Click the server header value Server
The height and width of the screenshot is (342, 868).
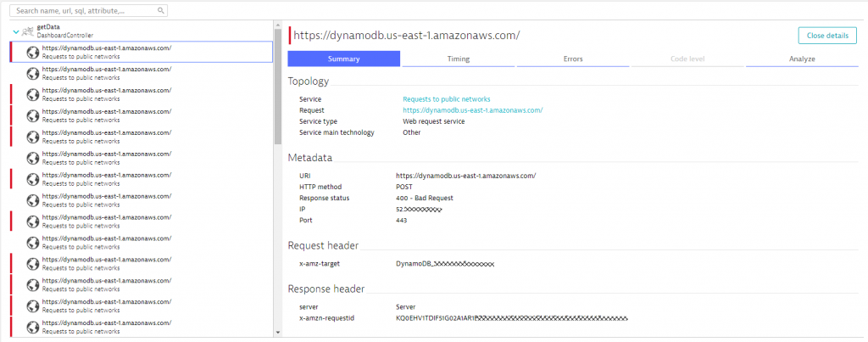(x=406, y=307)
